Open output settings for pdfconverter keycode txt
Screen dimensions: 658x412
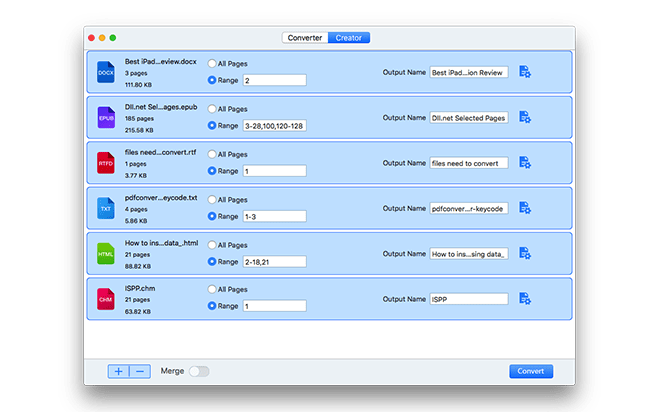525,208
